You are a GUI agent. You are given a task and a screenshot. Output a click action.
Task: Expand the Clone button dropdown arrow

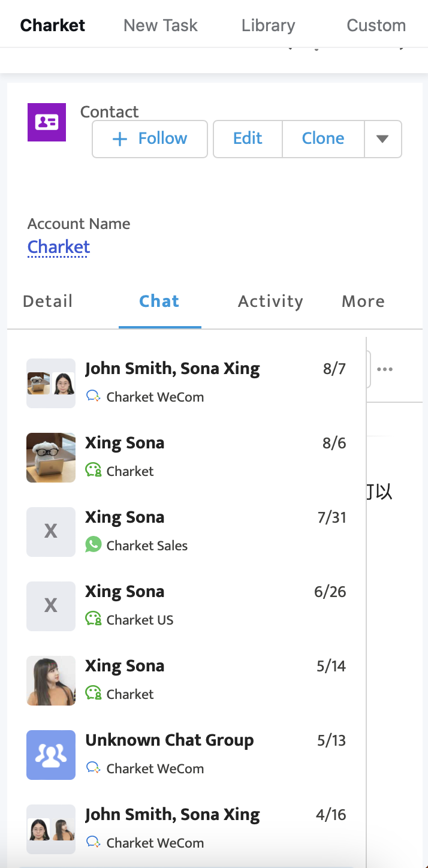pyautogui.click(x=382, y=138)
